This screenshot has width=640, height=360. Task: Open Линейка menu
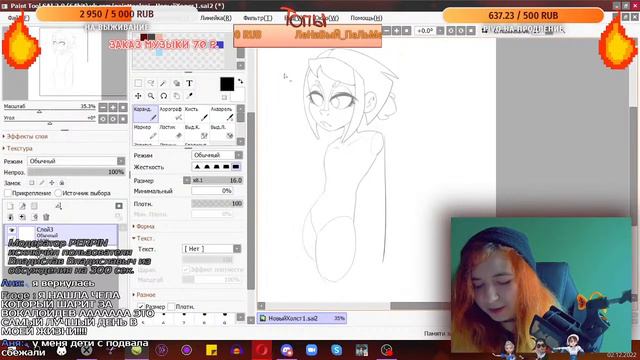(216, 18)
